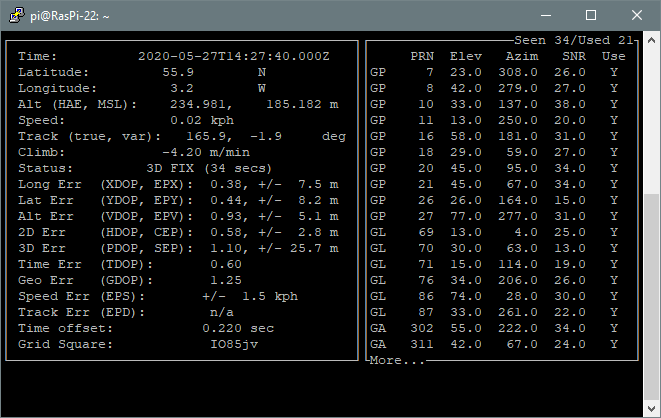Click the PuTTY icon in title bar
This screenshot has height=418, width=661.
(16, 16)
